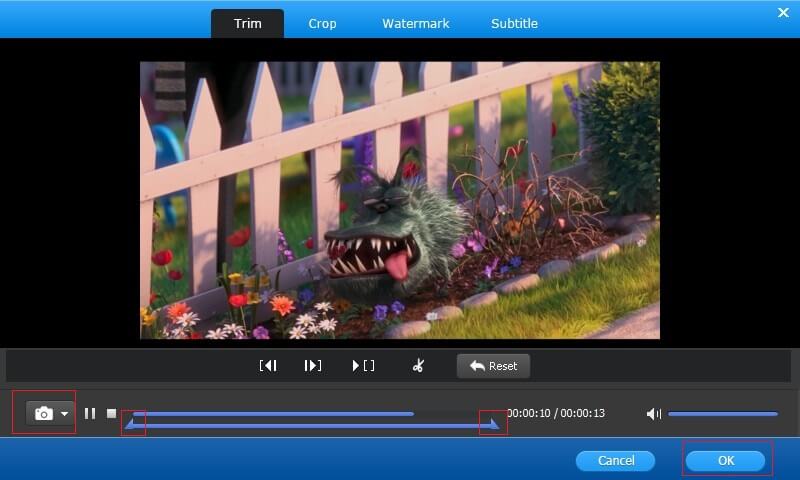Set trim end point bracket icon

[x=313, y=366]
